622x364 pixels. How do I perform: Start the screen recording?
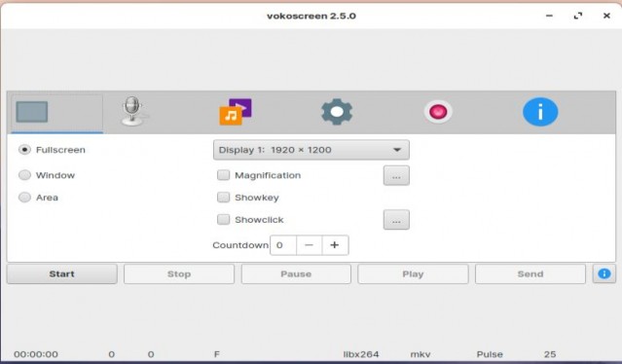pos(62,274)
